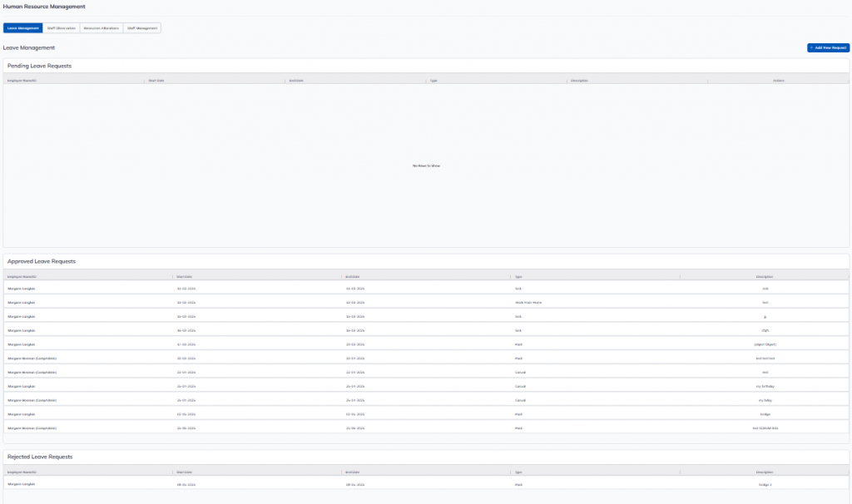This screenshot has height=504, width=852.
Task: Sort Approved Leave Requests by Description
Action: point(764,276)
